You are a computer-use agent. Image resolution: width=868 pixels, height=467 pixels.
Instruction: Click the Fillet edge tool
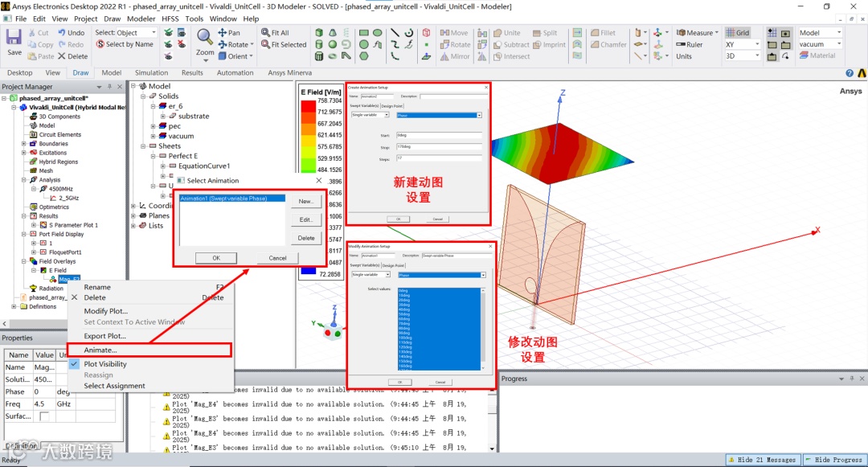click(603, 33)
